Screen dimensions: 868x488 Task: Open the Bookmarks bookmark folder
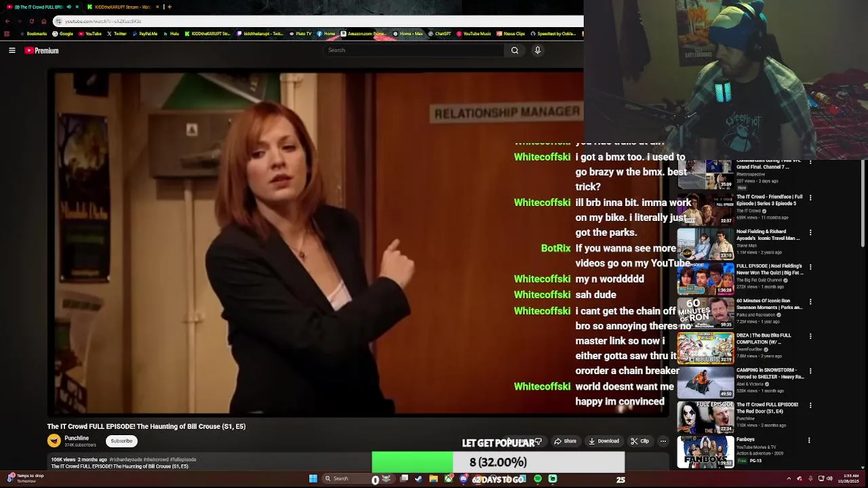click(33, 34)
